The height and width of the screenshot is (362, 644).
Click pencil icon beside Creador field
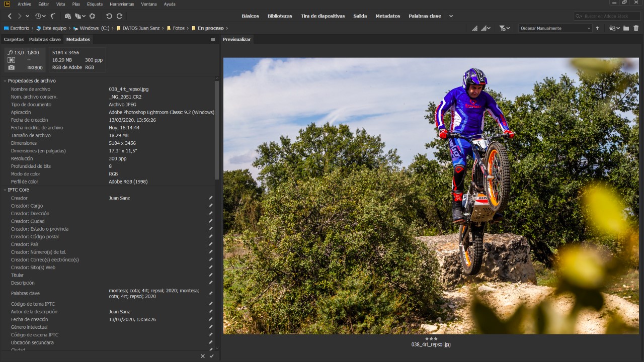[x=211, y=198]
